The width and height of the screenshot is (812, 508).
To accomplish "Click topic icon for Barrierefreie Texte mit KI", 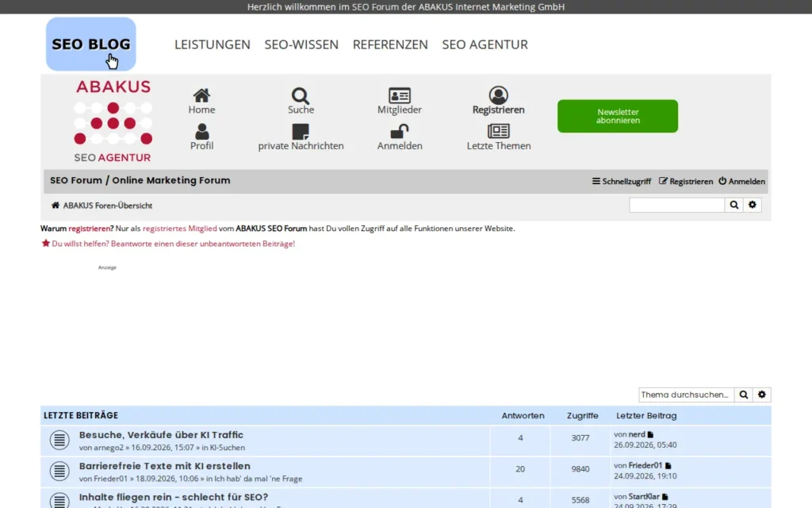I will [59, 471].
